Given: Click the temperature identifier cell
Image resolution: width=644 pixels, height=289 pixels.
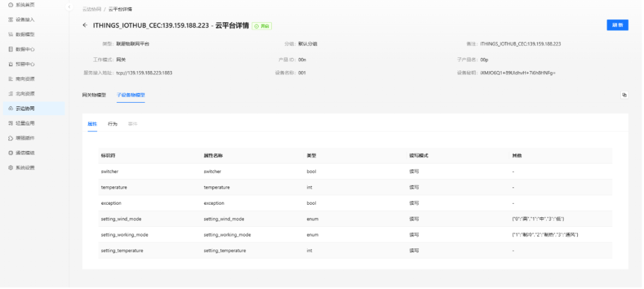Looking at the screenshot, I should 114,187.
